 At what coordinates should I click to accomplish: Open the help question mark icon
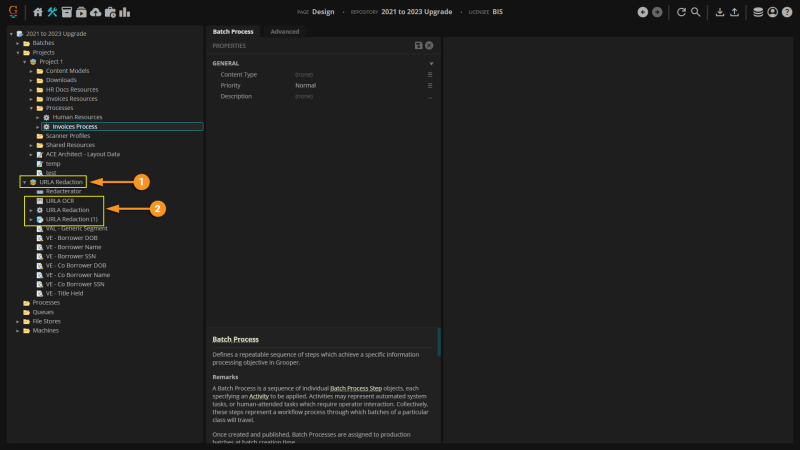pyautogui.click(x=787, y=12)
